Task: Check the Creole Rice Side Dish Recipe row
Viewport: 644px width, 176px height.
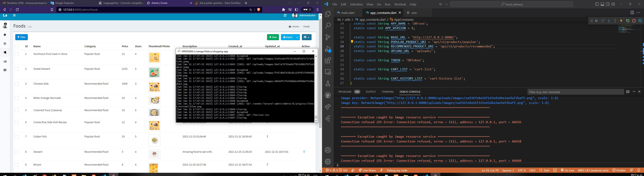Action: 17,123
